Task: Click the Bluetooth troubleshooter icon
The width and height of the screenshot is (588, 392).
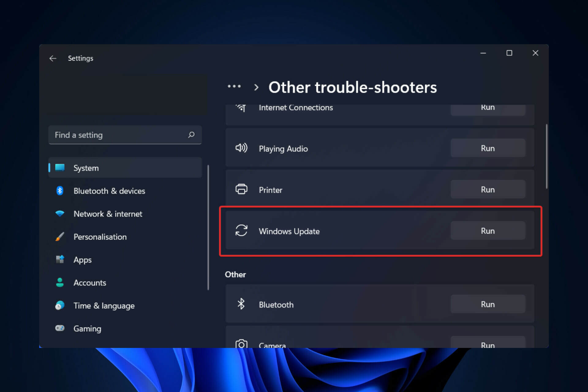Action: 241,304
